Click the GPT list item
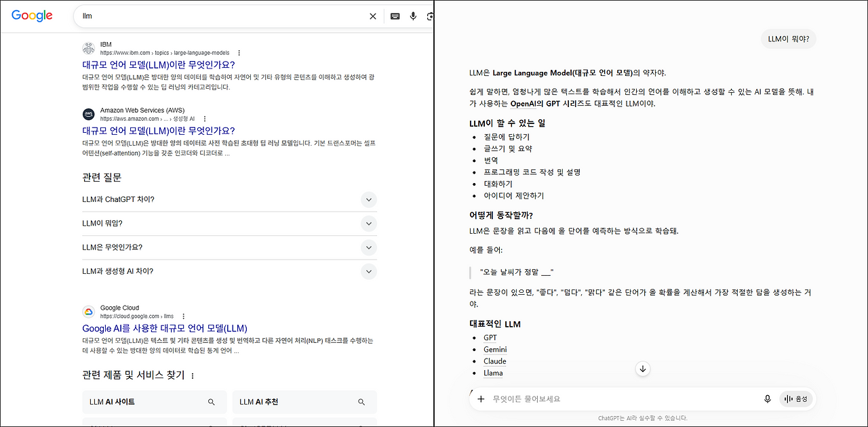Viewport: 868px width, 427px height. pyautogui.click(x=490, y=338)
